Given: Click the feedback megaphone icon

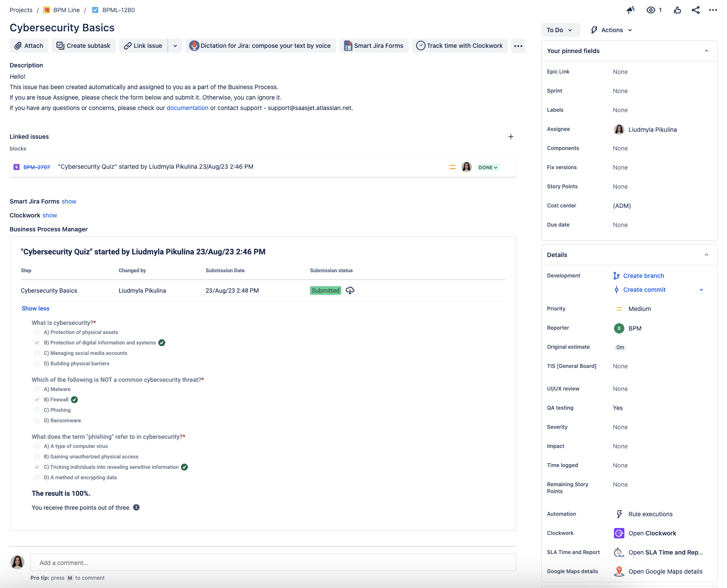Looking at the screenshot, I should (630, 10).
